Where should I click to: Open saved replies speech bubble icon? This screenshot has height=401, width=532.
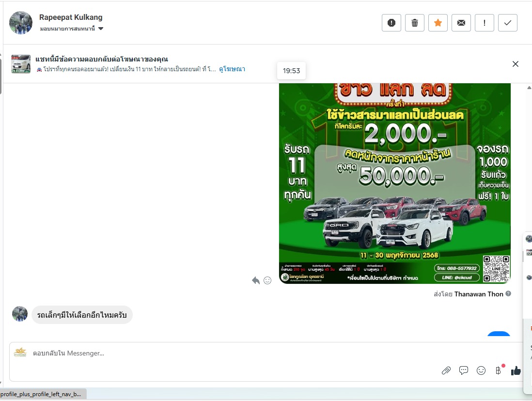point(464,370)
